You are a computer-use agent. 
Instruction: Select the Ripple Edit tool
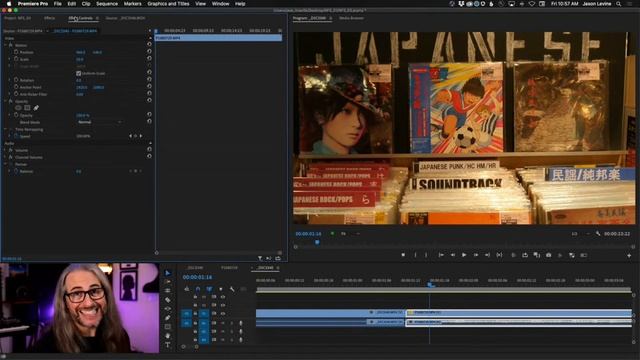168,291
